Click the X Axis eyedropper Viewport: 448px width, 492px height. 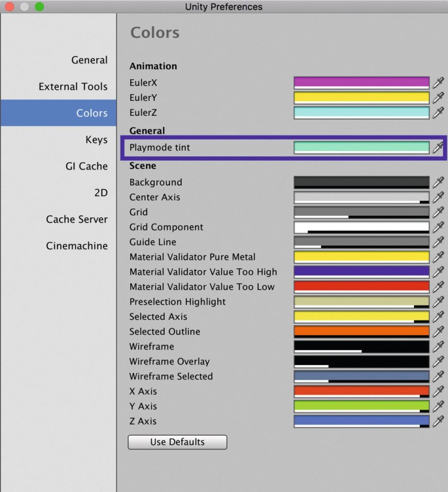click(438, 392)
